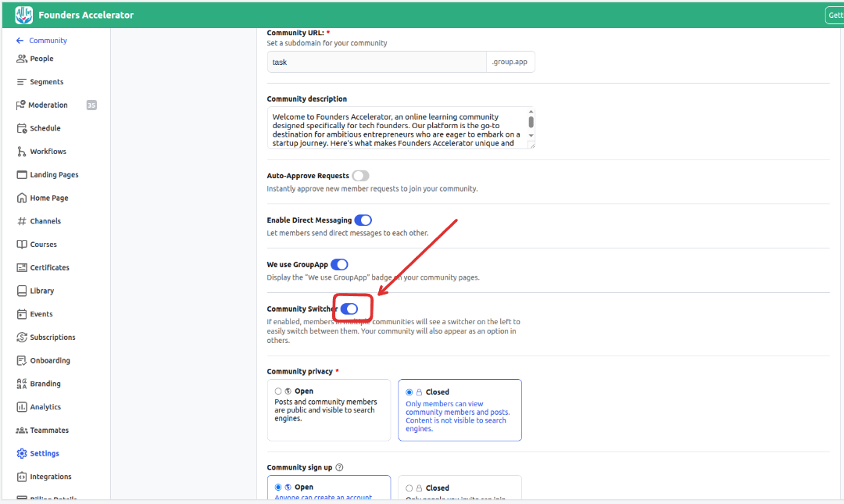Open Integrations in the sidebar menu
The width and height of the screenshot is (844, 504).
(x=51, y=477)
